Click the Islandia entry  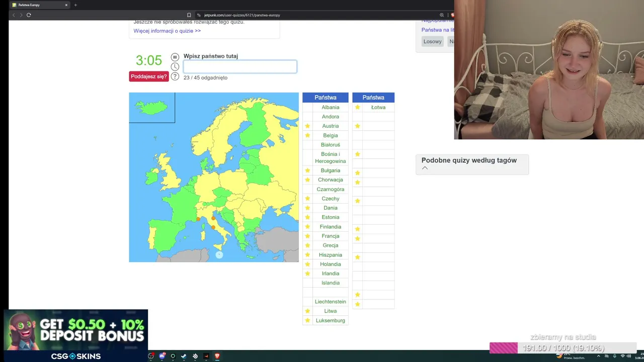tap(331, 283)
